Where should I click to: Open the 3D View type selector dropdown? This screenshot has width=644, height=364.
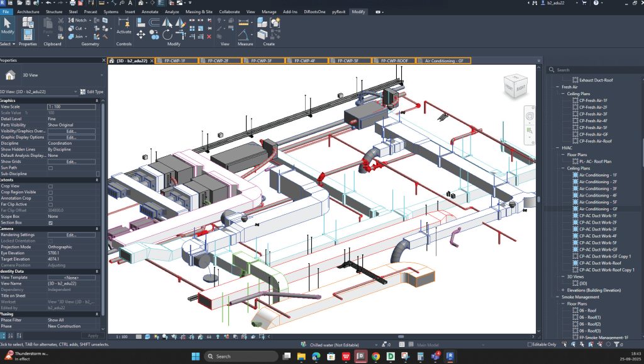click(x=52, y=76)
